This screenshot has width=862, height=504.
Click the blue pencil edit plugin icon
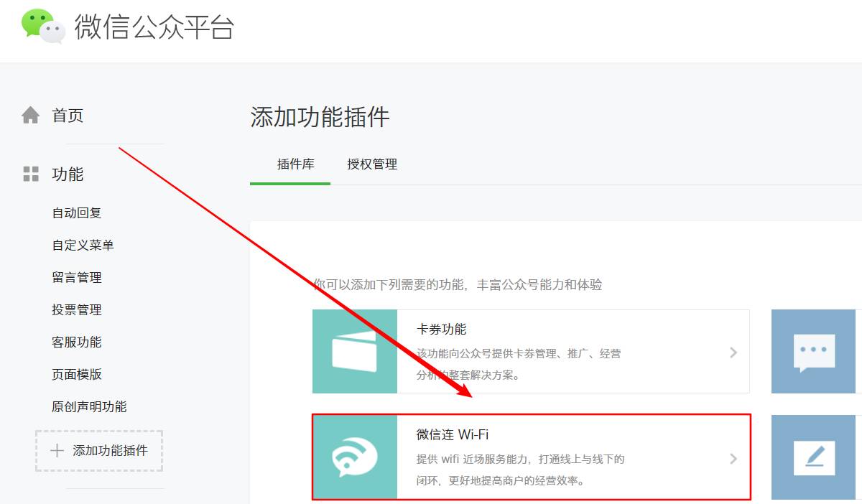(814, 457)
